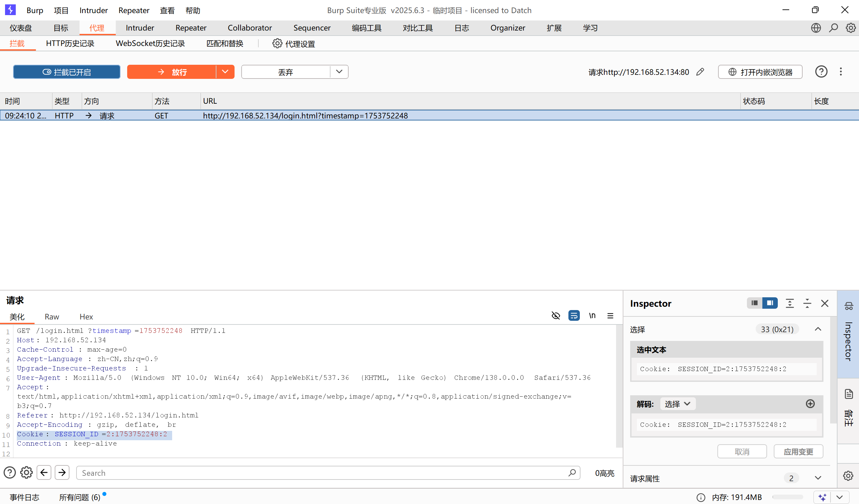Viewport: 859px width, 504px height.
Task: Click the Burp Suite lightning logo icon
Action: point(10,10)
